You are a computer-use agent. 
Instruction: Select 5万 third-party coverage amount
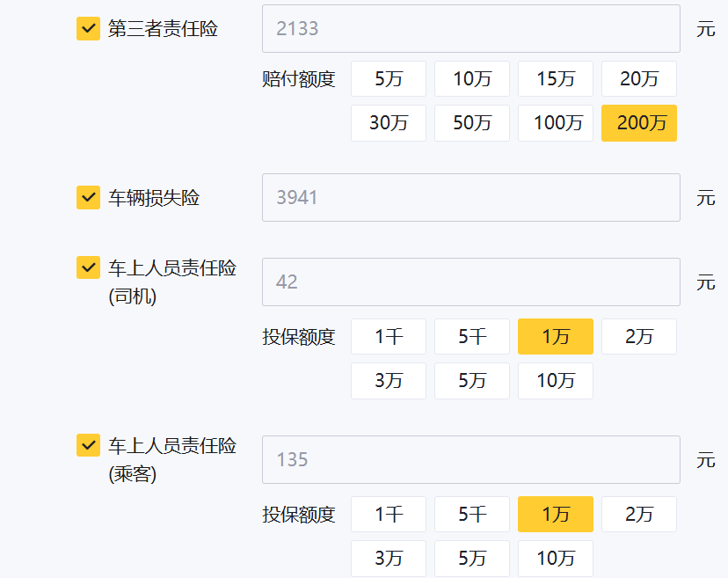[388, 79]
